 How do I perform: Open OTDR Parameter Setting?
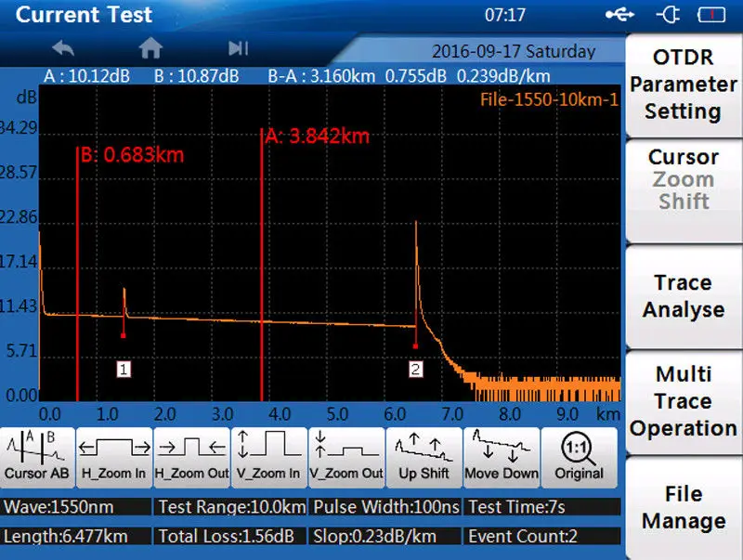pos(684,85)
